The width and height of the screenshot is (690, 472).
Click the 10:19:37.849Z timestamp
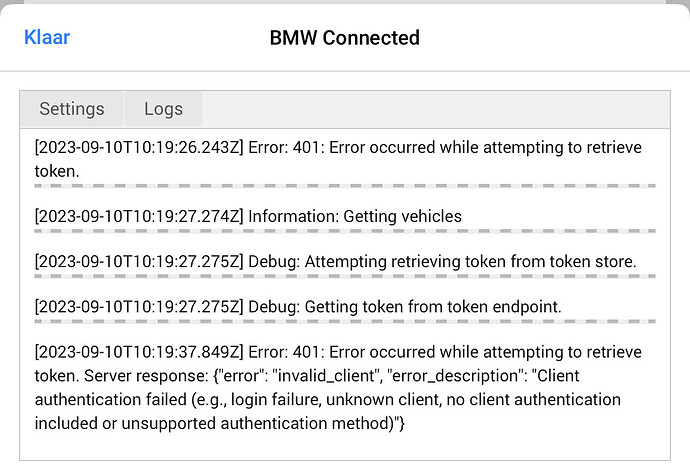point(138,352)
